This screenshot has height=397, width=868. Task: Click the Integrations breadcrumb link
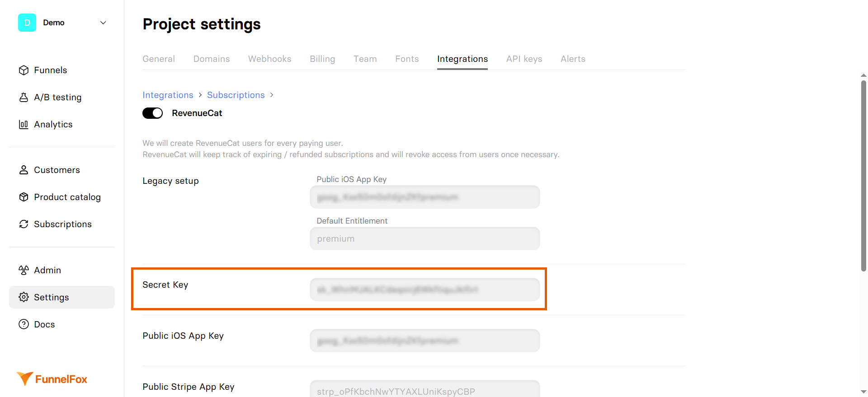point(168,95)
